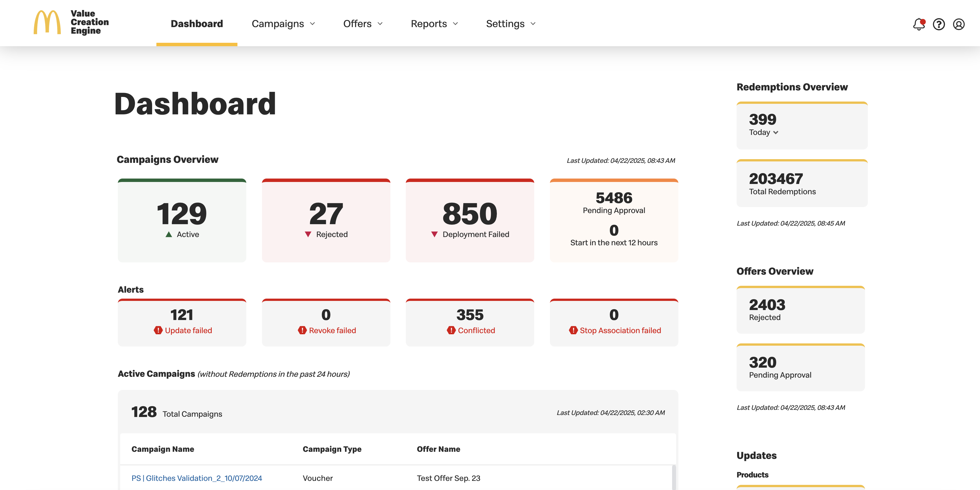Click the Value Creation Engine title
The width and height of the screenshot is (980, 490).
pos(89,22)
